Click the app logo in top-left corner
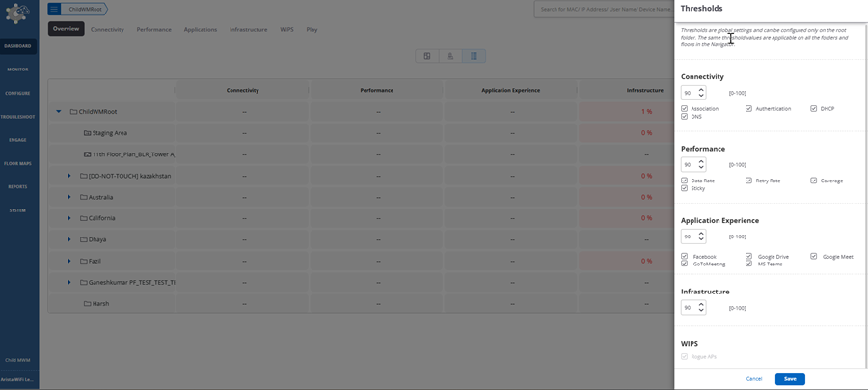This screenshot has width=868, height=390. tap(17, 14)
